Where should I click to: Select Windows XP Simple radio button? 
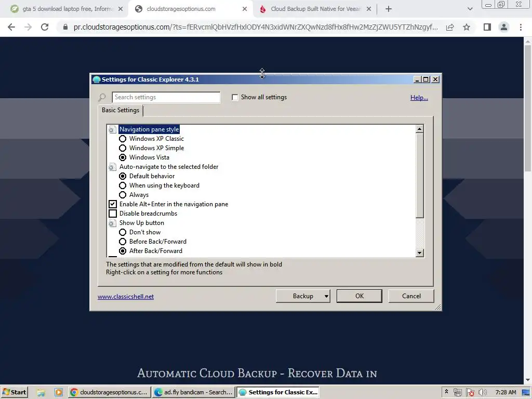[x=123, y=148]
